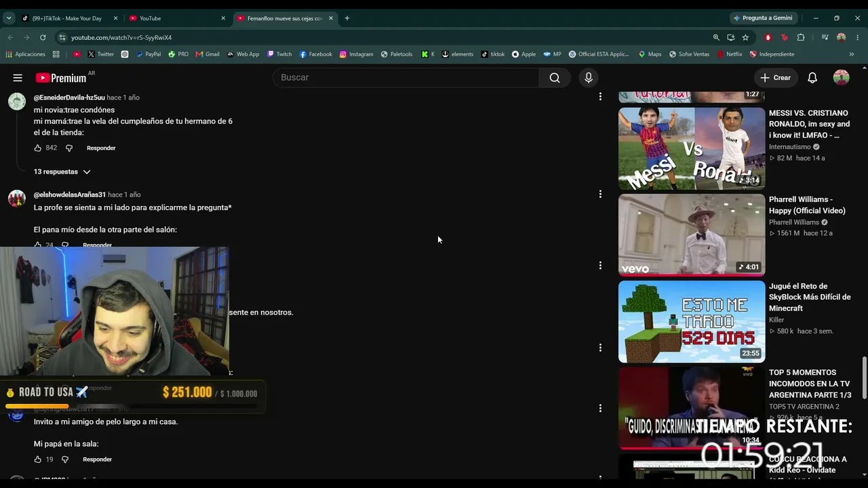Open Chrome's three-dot menu
This screenshot has width=868, height=488.
[858, 37]
